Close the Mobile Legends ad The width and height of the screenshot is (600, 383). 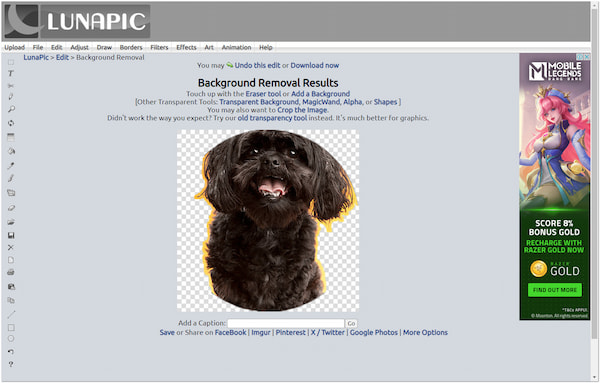click(587, 57)
